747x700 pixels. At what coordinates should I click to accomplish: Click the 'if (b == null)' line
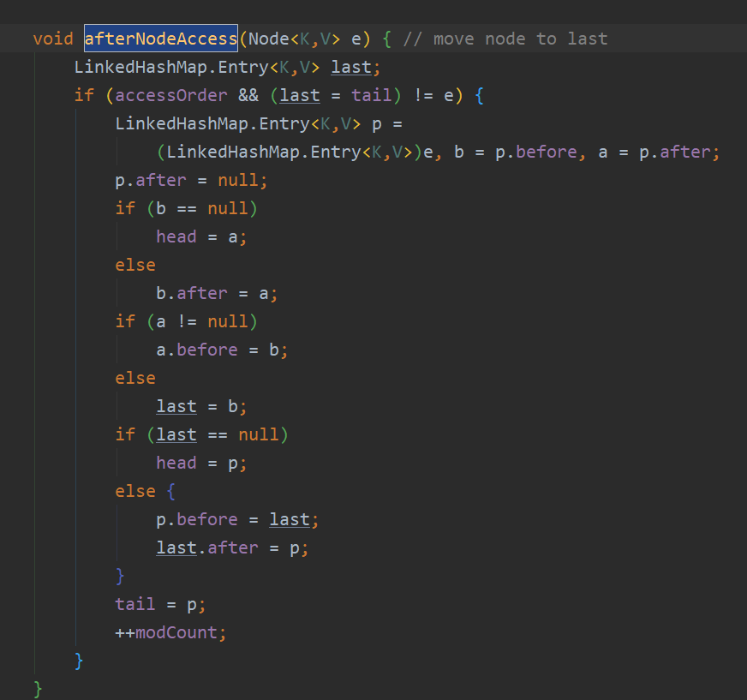pyautogui.click(x=186, y=208)
